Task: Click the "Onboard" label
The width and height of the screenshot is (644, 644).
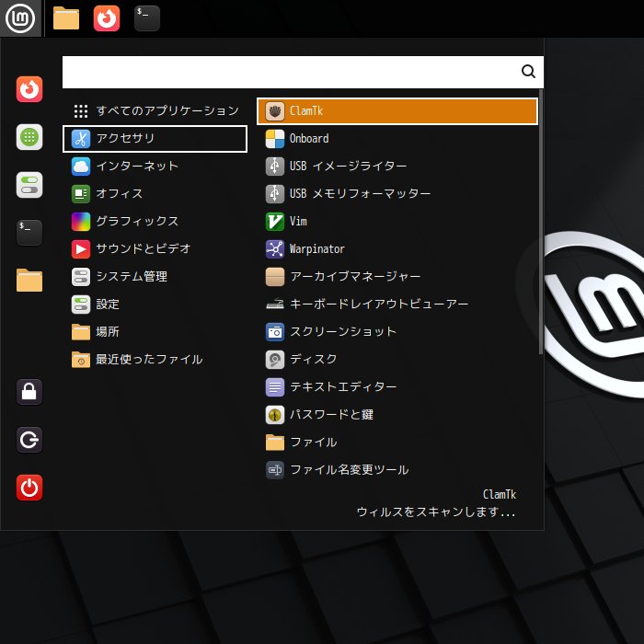Action: [309, 139]
